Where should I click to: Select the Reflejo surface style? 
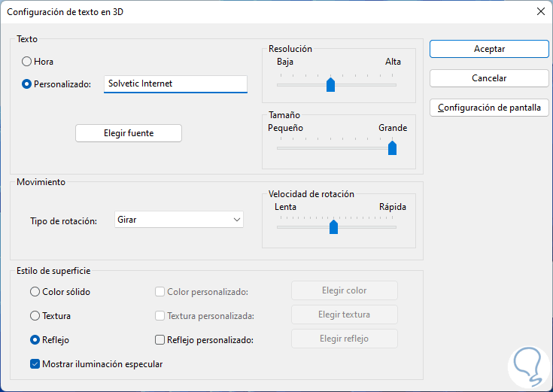click(x=35, y=340)
